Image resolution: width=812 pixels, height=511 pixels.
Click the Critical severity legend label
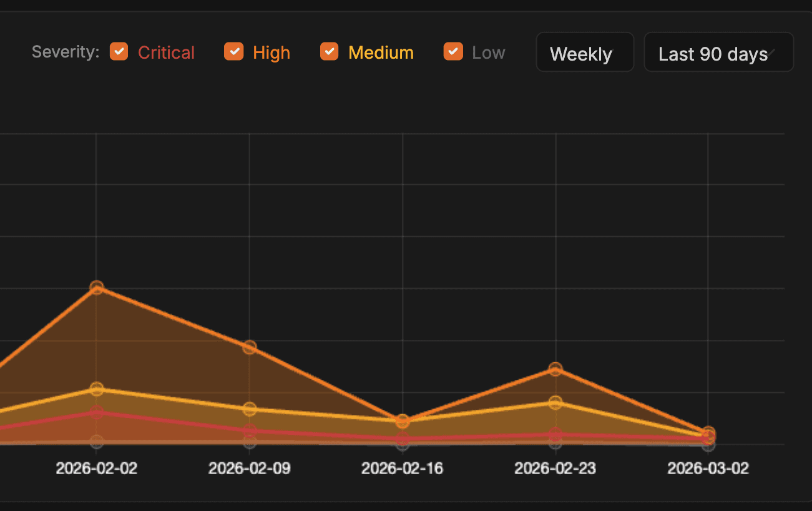pos(166,53)
